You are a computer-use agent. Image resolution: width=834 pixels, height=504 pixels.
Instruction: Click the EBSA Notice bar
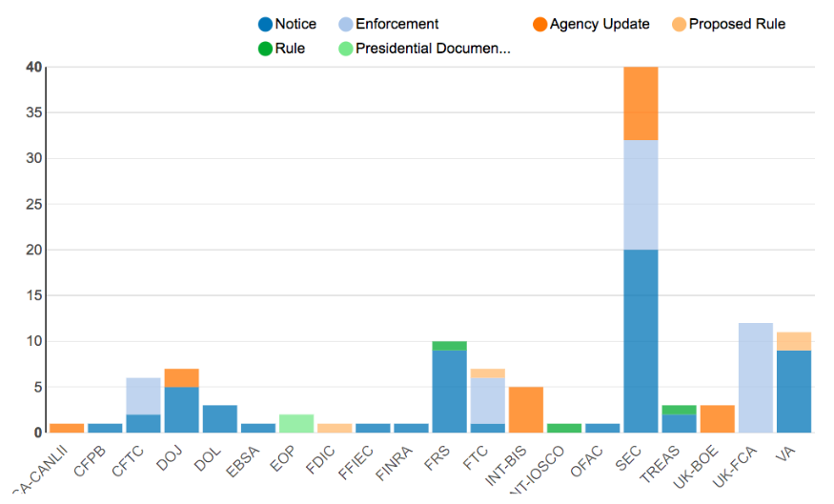coord(258,428)
